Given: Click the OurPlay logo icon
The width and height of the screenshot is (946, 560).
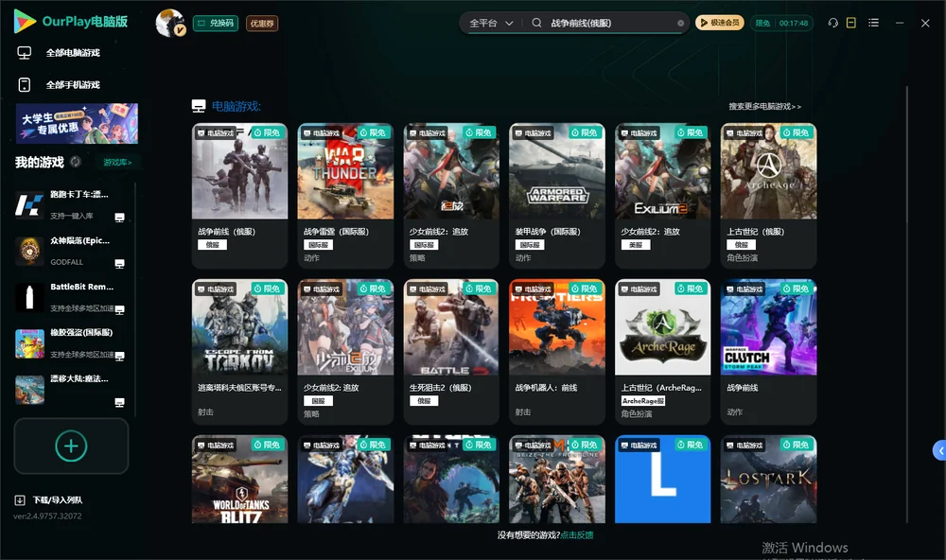Looking at the screenshot, I should 25,21.
